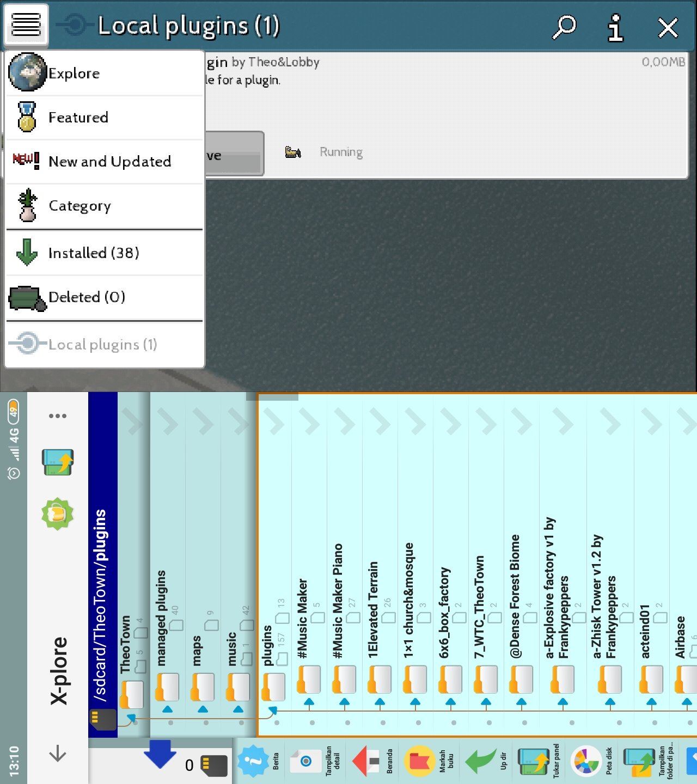The image size is (697, 784).
Task: Click the Running status icon
Action: 293,152
